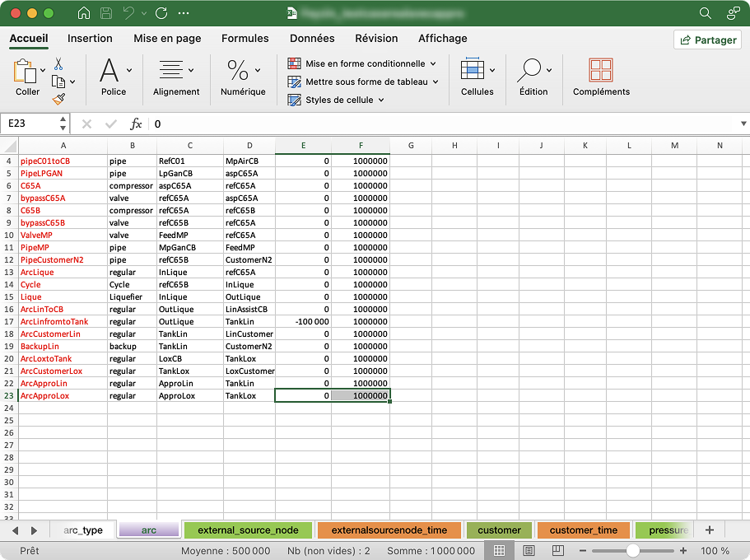The image size is (750, 560).
Task: Open the Police font group
Action: [114, 77]
